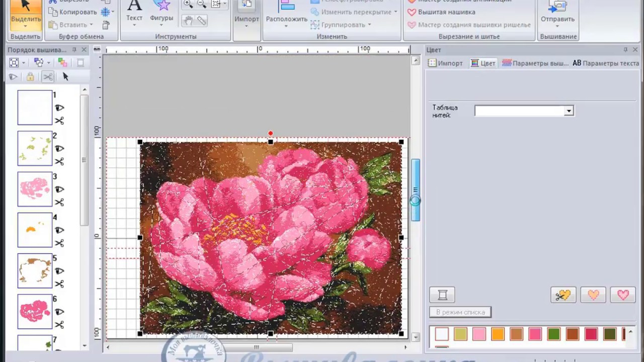Click the canvas horizontal scrollbar thumb
This screenshot has height=362, width=644.
pos(256,347)
